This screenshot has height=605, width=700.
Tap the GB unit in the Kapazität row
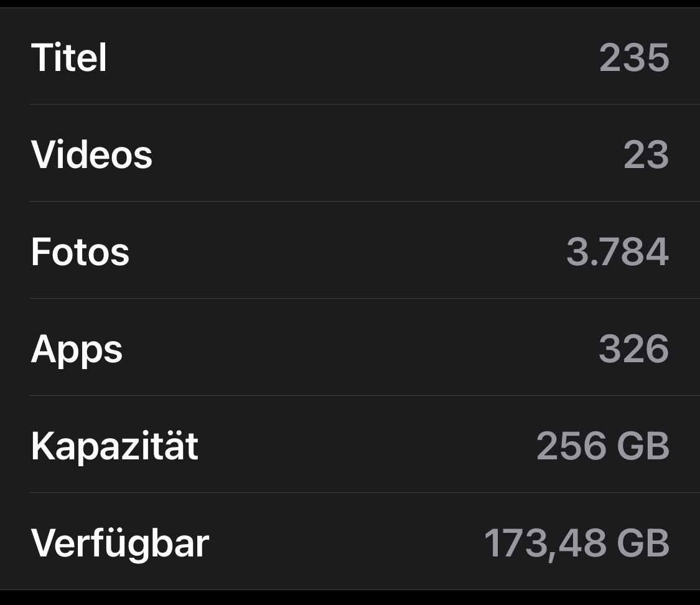point(643,446)
